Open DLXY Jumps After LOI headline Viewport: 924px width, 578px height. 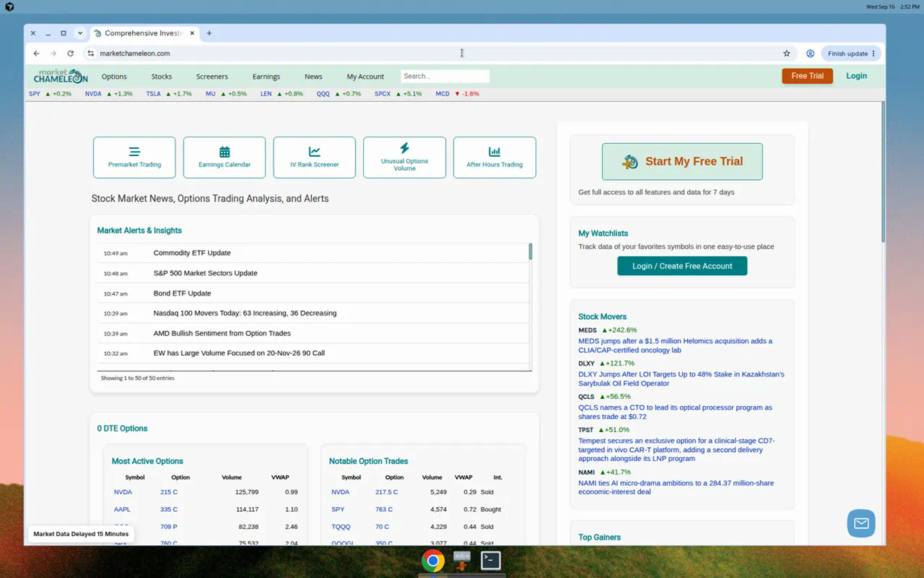(x=681, y=379)
